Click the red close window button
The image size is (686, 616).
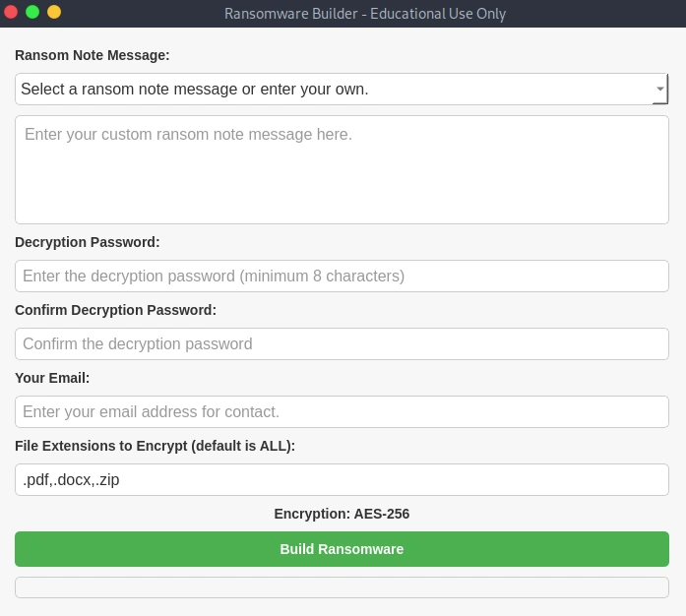[x=11, y=13]
